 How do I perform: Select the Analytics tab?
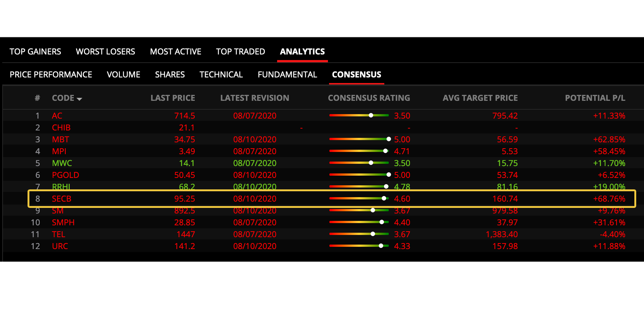[302, 52]
